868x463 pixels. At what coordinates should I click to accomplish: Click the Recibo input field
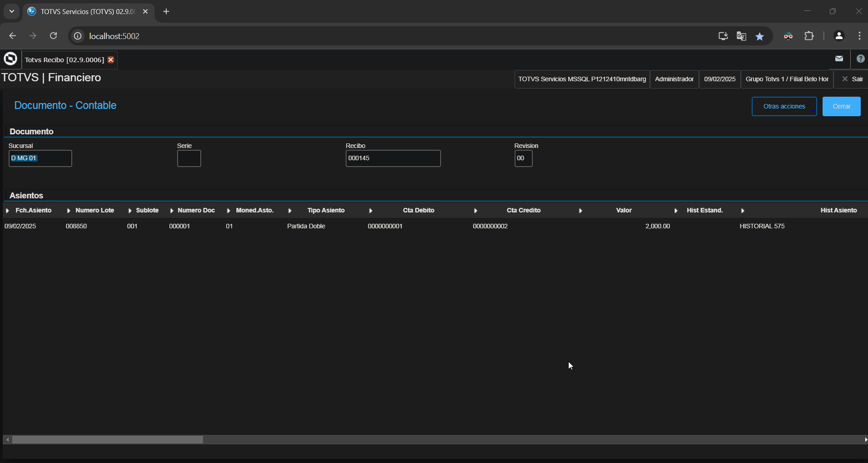click(x=393, y=158)
